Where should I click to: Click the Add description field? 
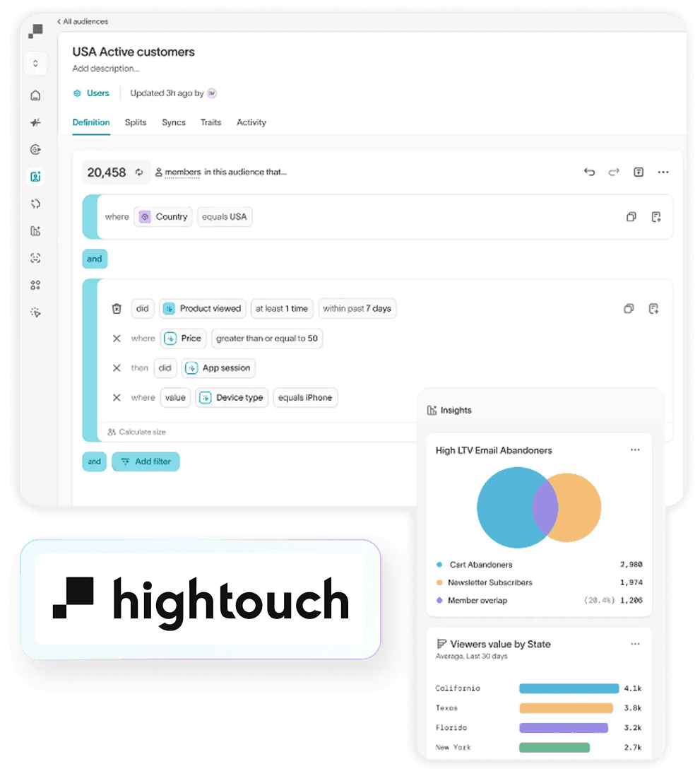[x=106, y=69]
